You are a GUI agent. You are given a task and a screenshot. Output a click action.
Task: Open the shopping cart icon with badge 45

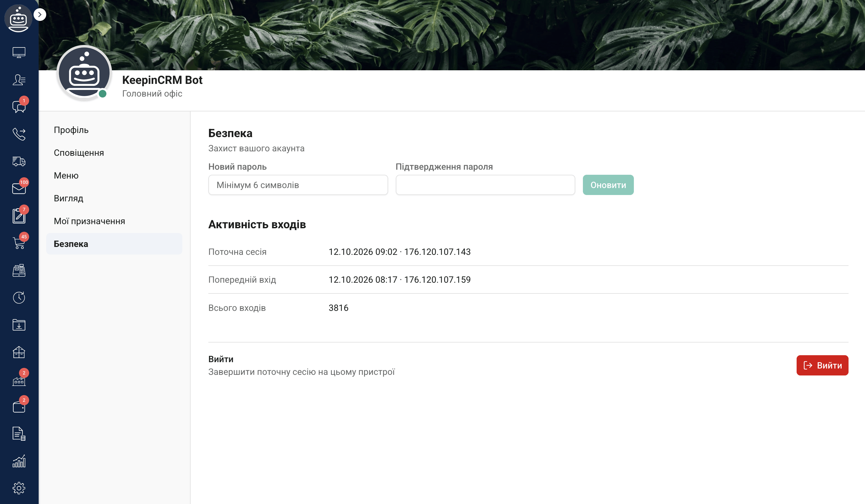(x=19, y=243)
